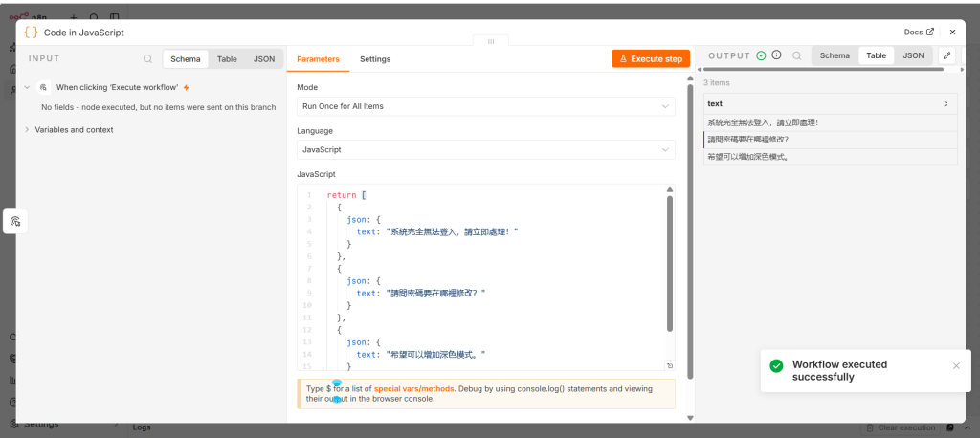The width and height of the screenshot is (980, 438).
Task: Click code line 14 with '希望可以增加深色模式。'
Action: point(421,354)
